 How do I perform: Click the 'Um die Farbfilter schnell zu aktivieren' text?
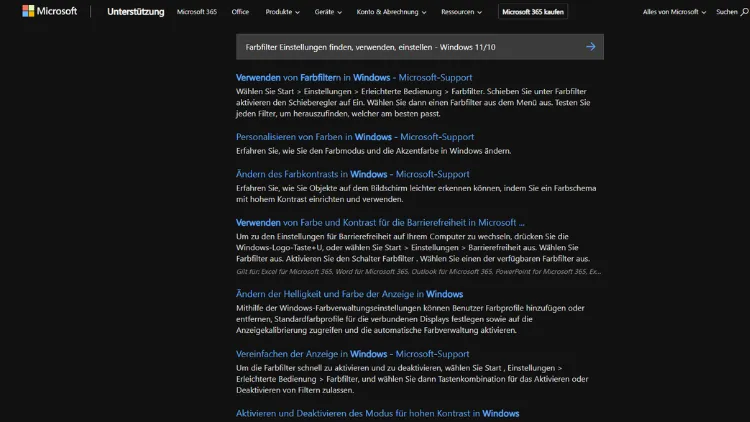pyautogui.click(x=412, y=379)
